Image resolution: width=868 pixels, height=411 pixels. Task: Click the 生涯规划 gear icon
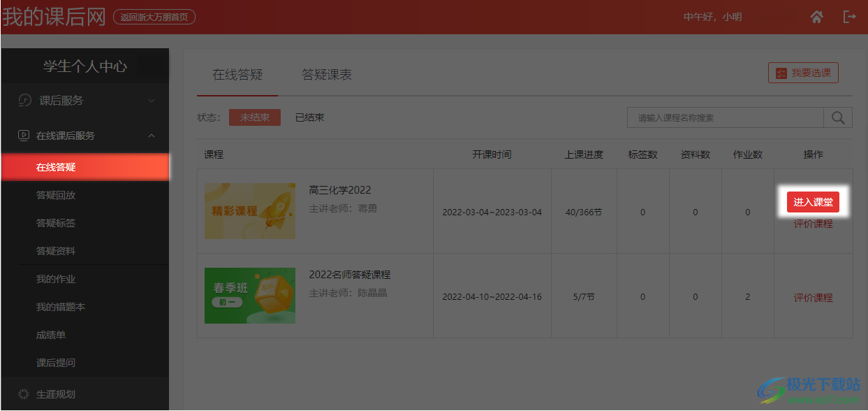[24, 394]
